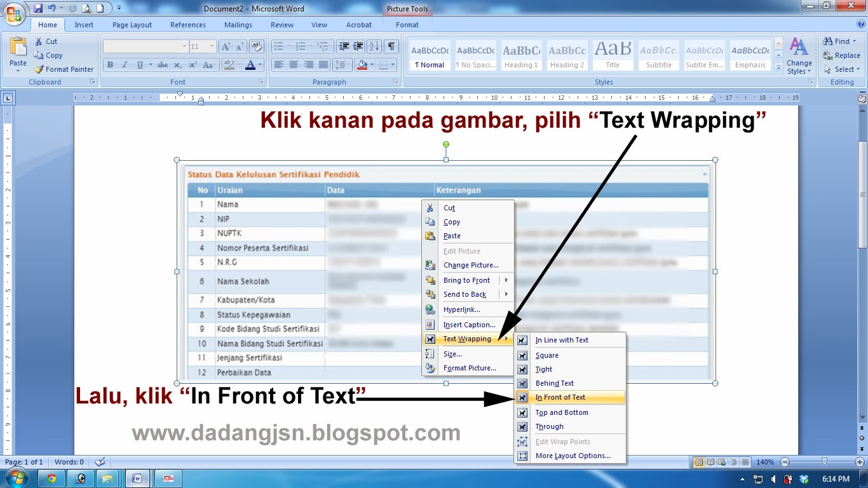Open Google Chrome from the taskbar
The image size is (868, 488).
click(x=51, y=478)
